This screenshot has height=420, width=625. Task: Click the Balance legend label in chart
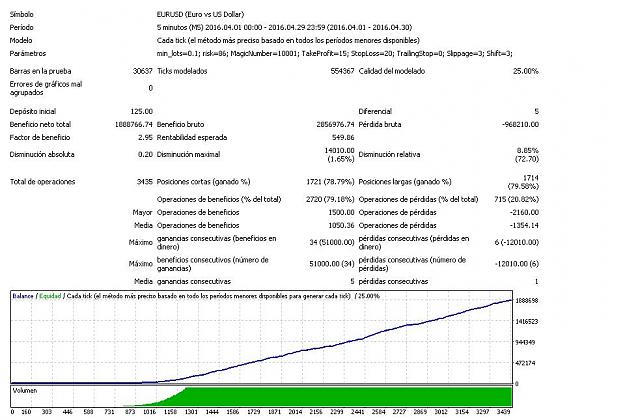pyautogui.click(x=23, y=296)
